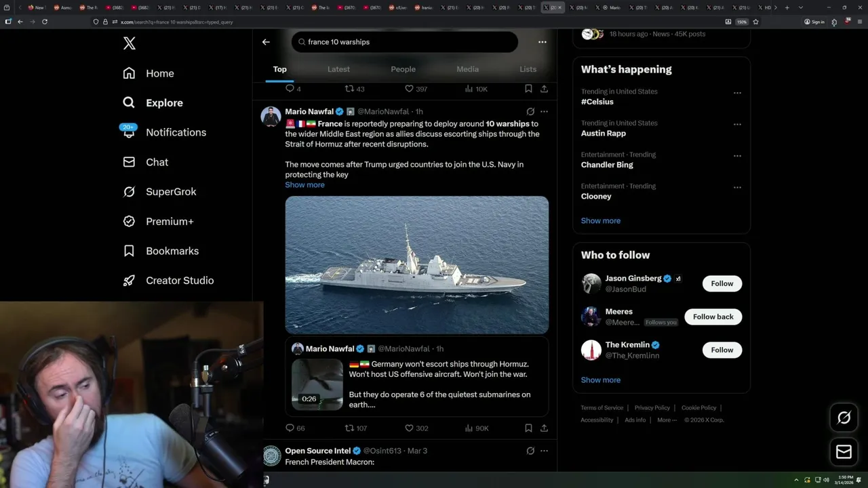The height and width of the screenshot is (488, 868).
Task: Open the warship photo
Action: 416,265
